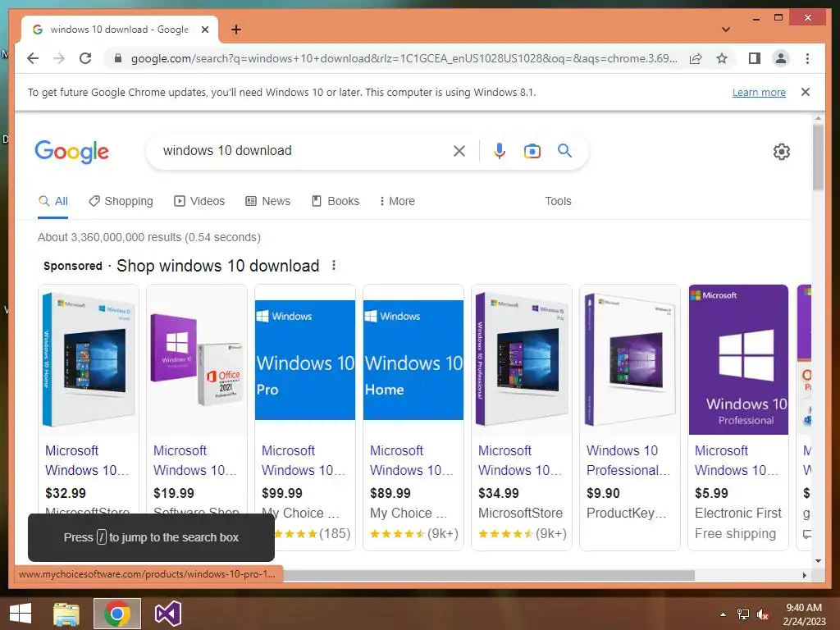Viewport: 840px width, 630px height.
Task: Switch to the Shopping tab
Action: pyautogui.click(x=121, y=201)
